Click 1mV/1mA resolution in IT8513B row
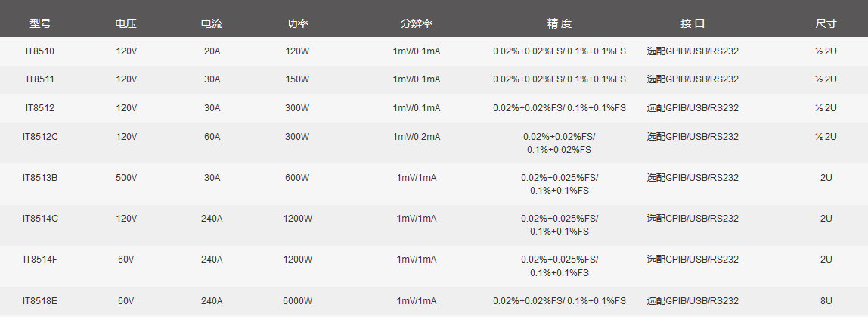 (x=417, y=177)
